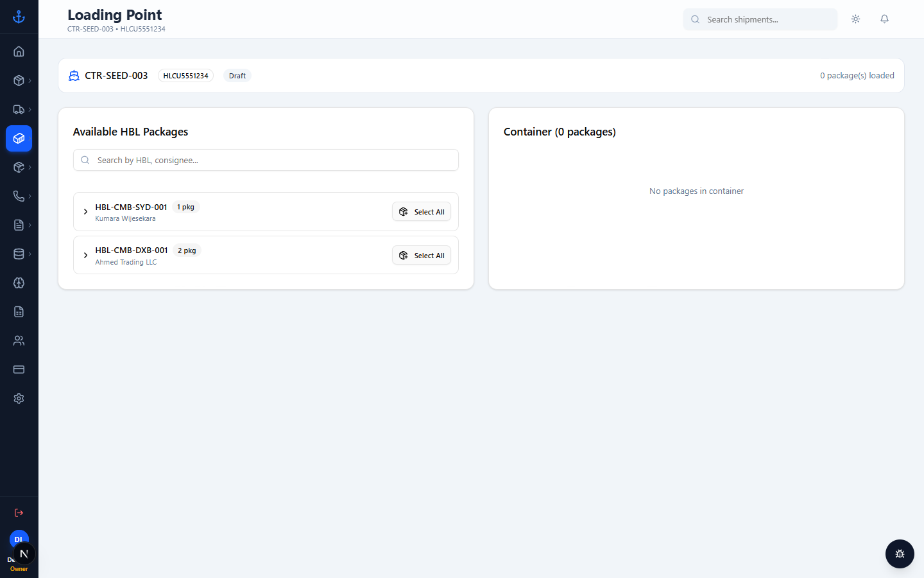Click the 2 pkg badge on HBL-CMB-DXB-001
Viewport: 924px width, 578px height.
coord(187,250)
